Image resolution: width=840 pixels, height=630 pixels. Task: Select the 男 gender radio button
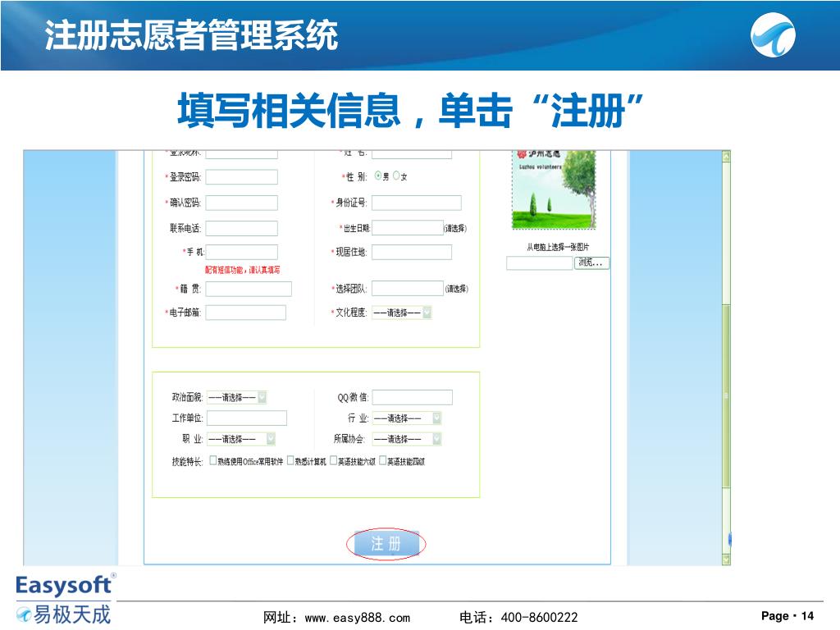coord(377,176)
